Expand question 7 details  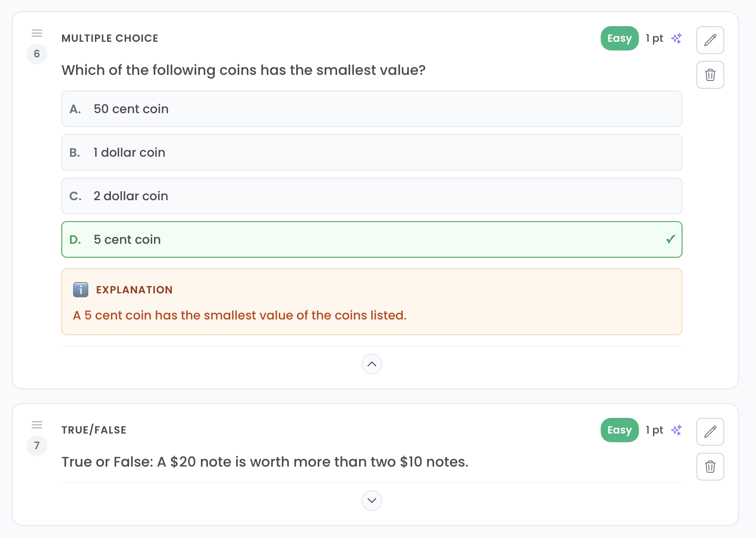pos(371,501)
